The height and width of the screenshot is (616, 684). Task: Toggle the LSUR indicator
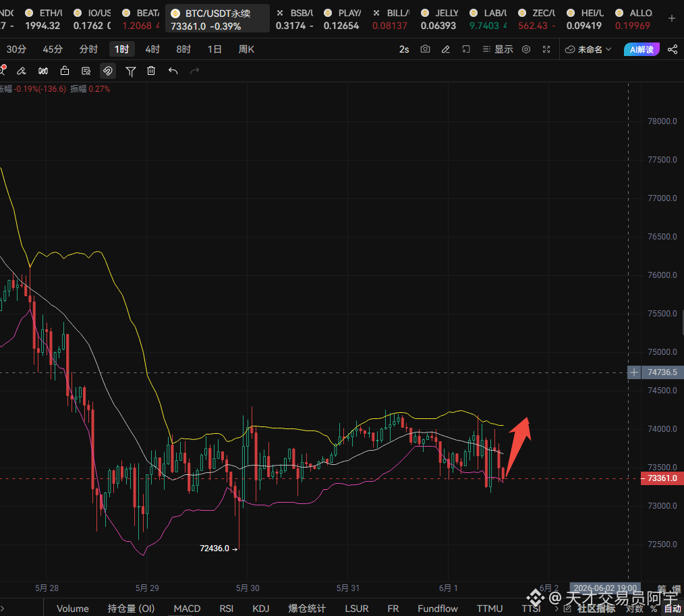tap(356, 608)
